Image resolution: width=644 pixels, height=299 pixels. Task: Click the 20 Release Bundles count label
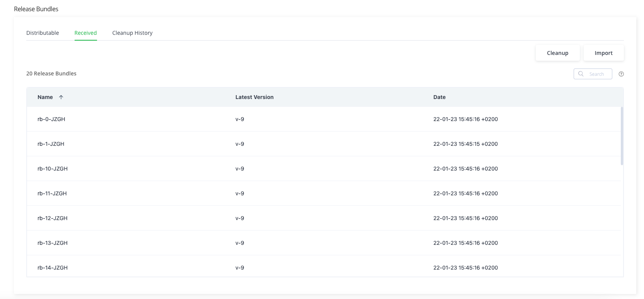(51, 73)
